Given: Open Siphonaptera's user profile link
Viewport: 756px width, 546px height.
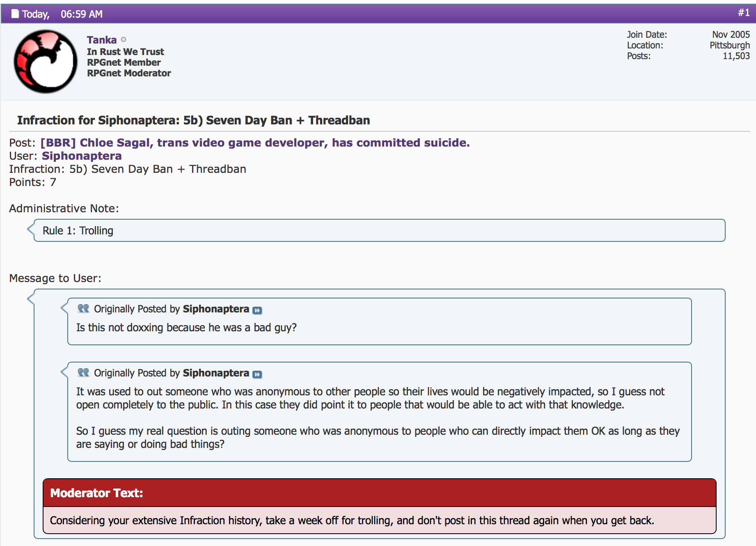Looking at the screenshot, I should [82, 156].
